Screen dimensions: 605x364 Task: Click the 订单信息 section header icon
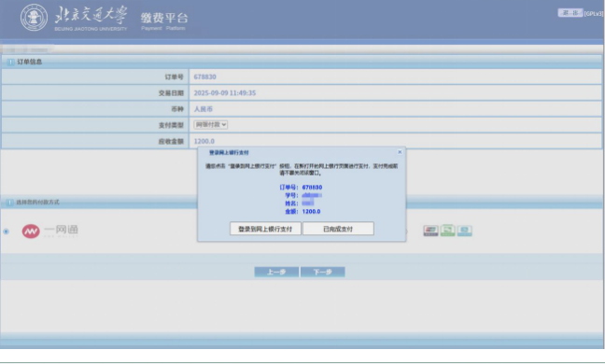pos(10,62)
